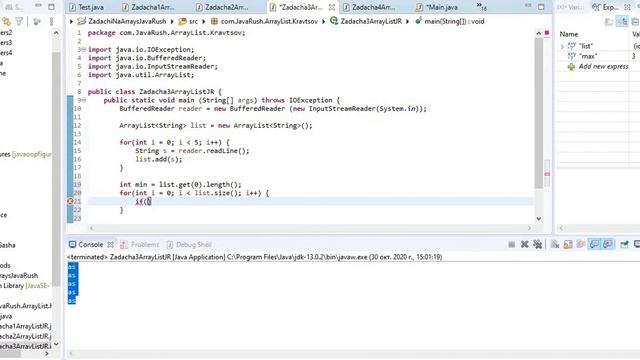
Task: Click Remove All Terminated Launches icon
Action: [x=538, y=244]
